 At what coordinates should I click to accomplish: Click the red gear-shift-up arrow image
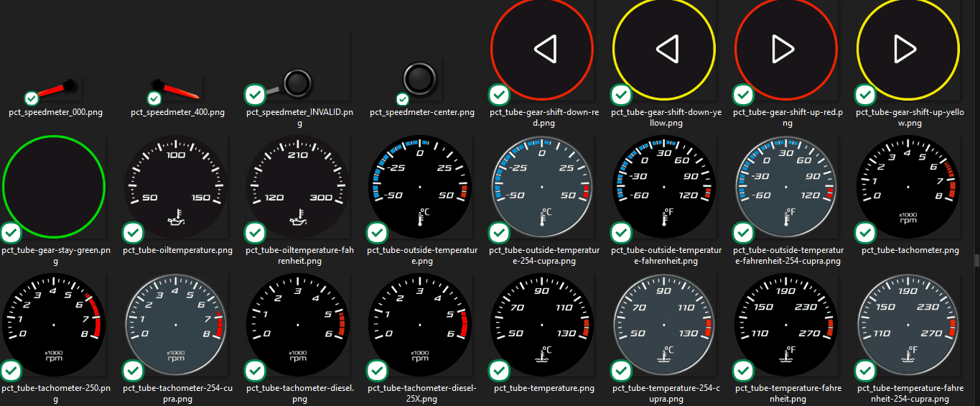pos(786,49)
